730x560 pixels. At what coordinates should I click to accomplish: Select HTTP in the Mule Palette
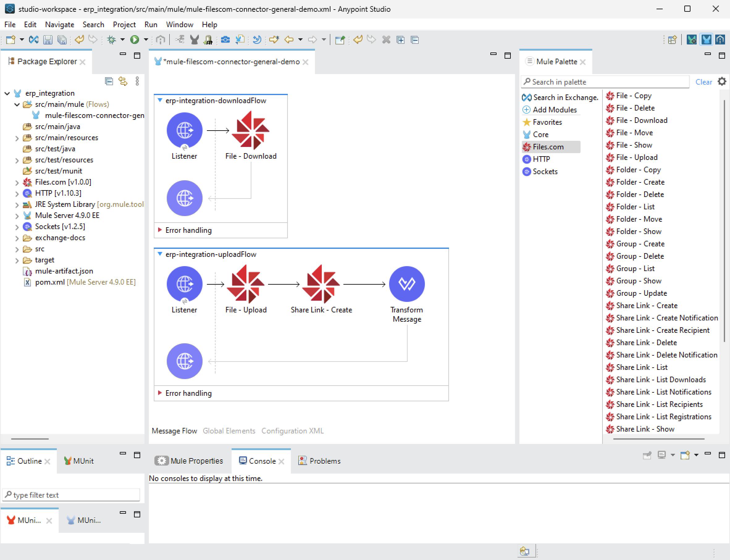pyautogui.click(x=541, y=159)
